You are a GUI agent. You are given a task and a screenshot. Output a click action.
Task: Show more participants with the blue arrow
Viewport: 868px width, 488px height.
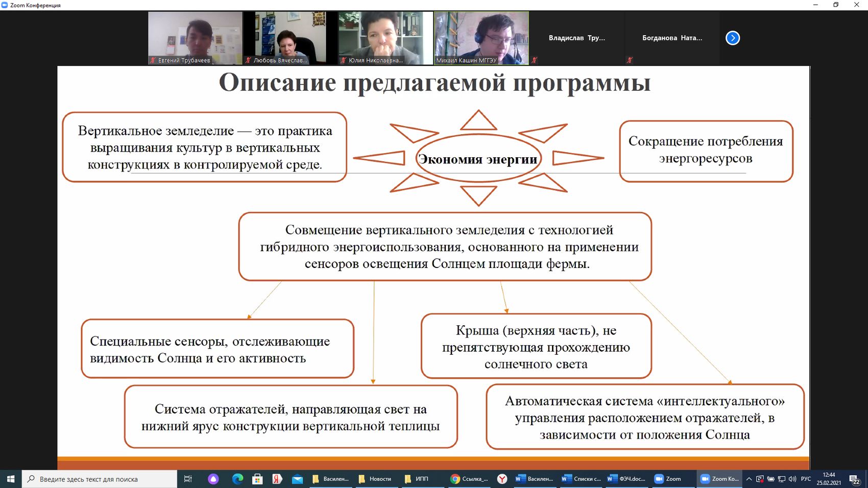pos(732,38)
